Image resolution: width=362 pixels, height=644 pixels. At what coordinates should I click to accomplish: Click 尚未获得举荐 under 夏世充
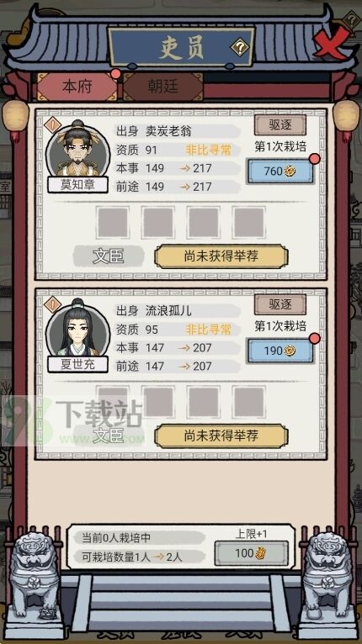[x=221, y=436]
